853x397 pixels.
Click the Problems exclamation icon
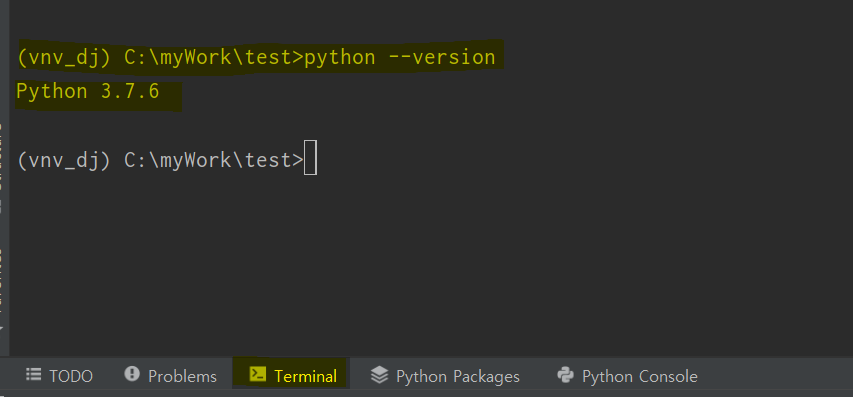[x=132, y=374]
